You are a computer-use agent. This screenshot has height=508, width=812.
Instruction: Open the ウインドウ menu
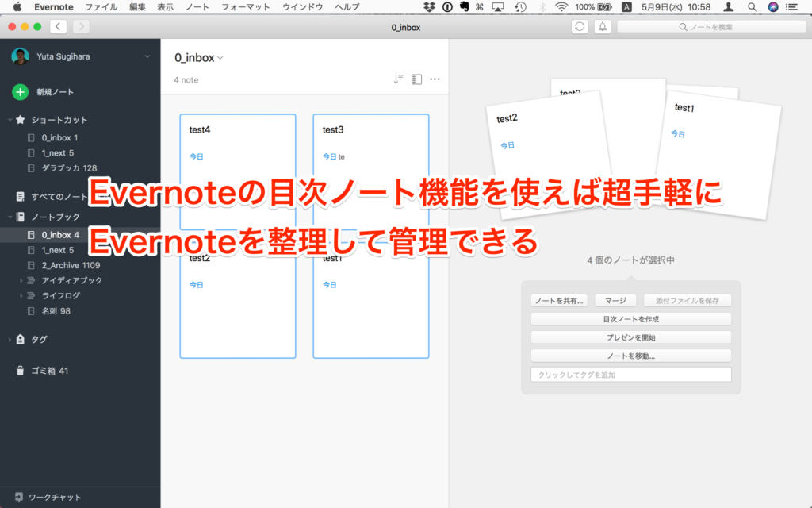coord(302,6)
